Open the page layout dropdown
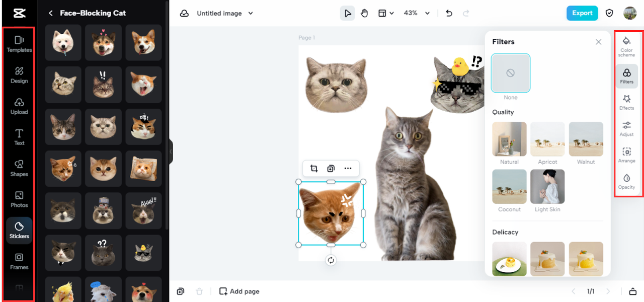 (386, 13)
